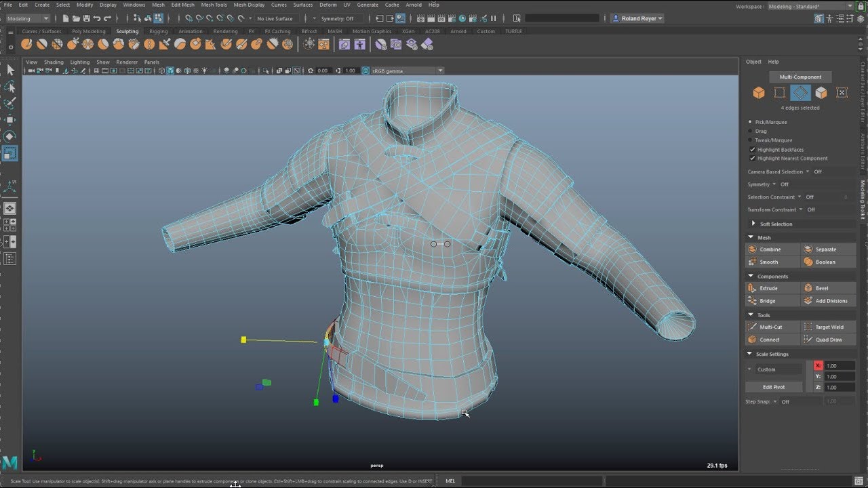Click the Add Divisions tool

(829, 300)
